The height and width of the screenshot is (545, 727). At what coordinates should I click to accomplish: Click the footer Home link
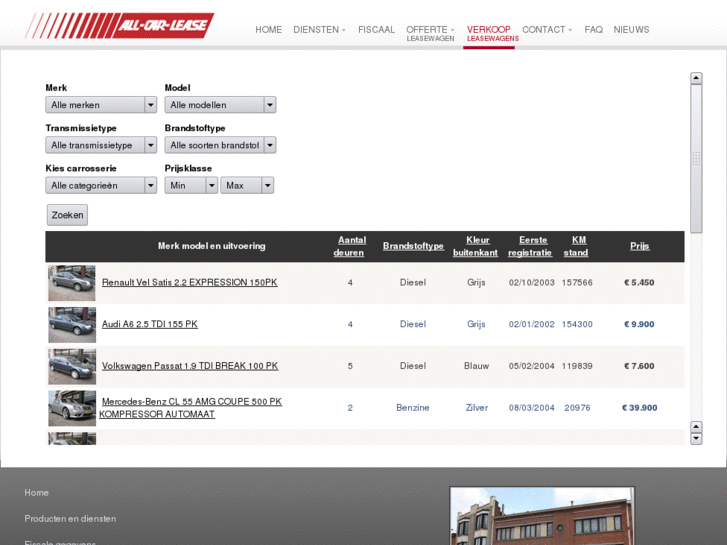pos(37,493)
